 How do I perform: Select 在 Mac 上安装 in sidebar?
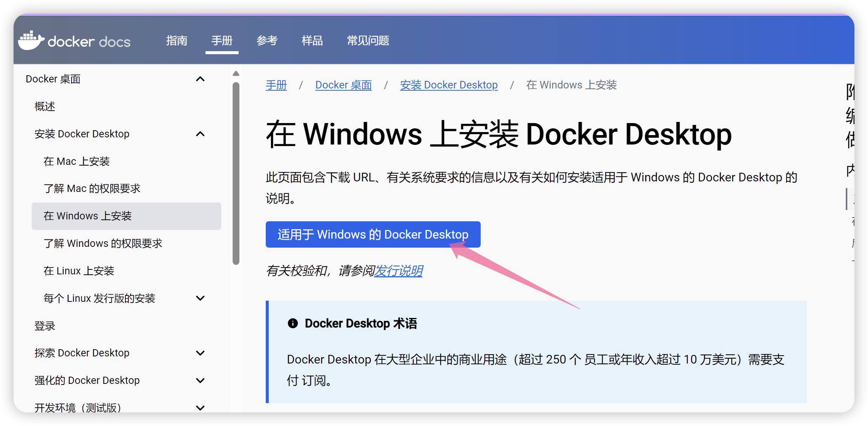pyautogui.click(x=76, y=161)
